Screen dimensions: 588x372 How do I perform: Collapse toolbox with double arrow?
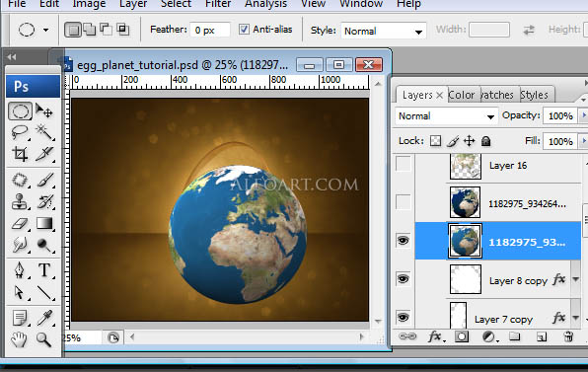point(12,57)
